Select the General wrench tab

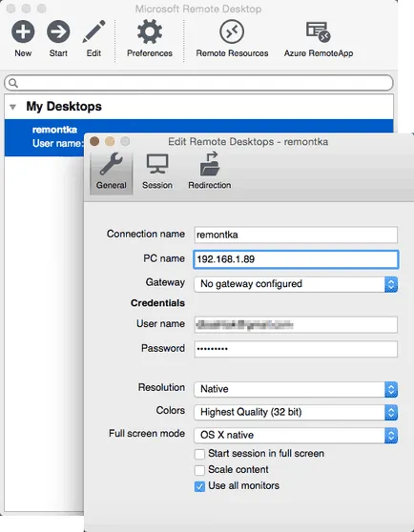pos(111,173)
